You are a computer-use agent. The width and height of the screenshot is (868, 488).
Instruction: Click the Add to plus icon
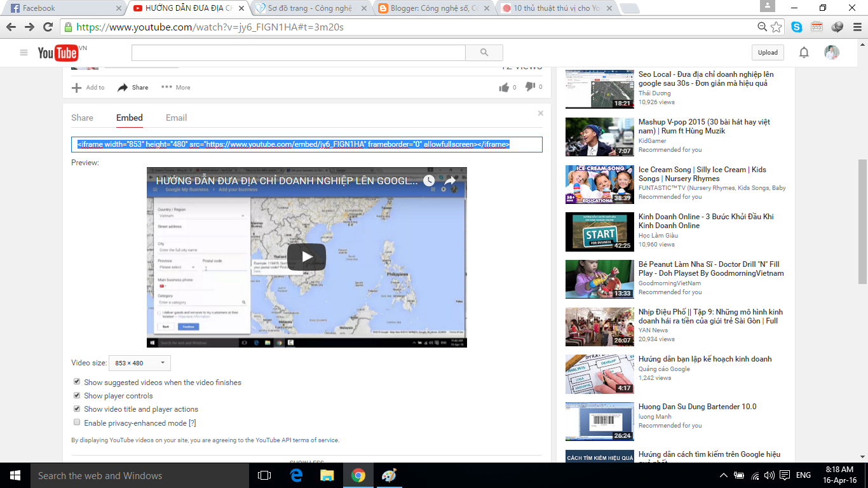tap(76, 88)
